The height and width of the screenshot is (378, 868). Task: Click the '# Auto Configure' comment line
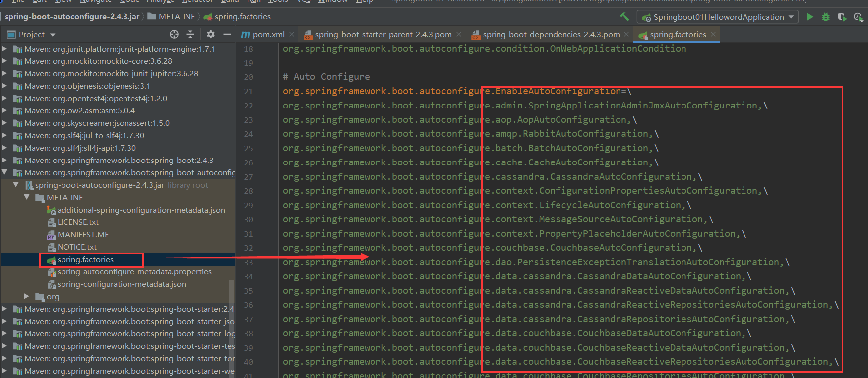coord(326,77)
